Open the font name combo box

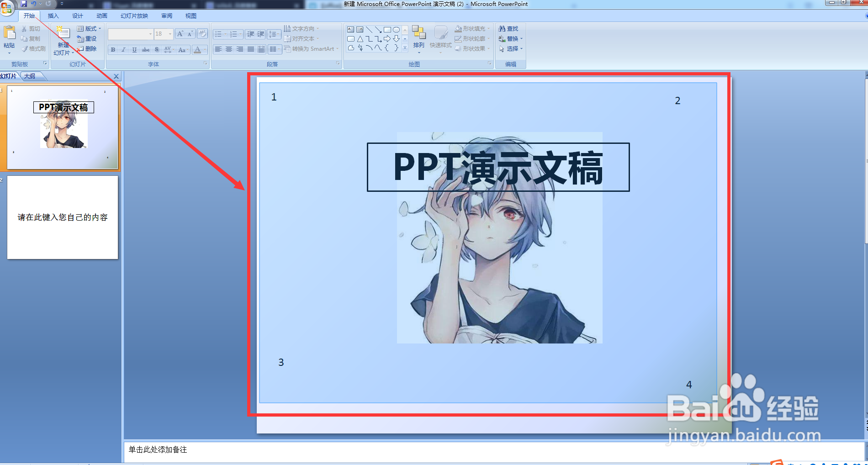point(130,34)
